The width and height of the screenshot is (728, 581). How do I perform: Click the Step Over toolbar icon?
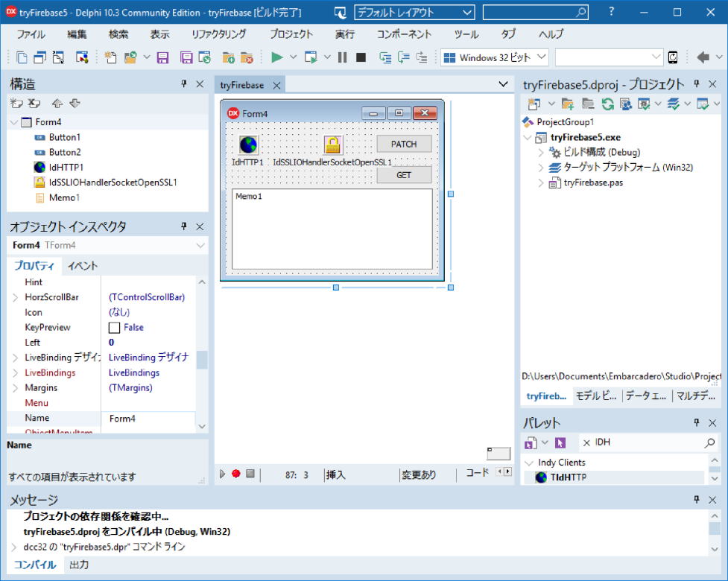[x=403, y=57]
